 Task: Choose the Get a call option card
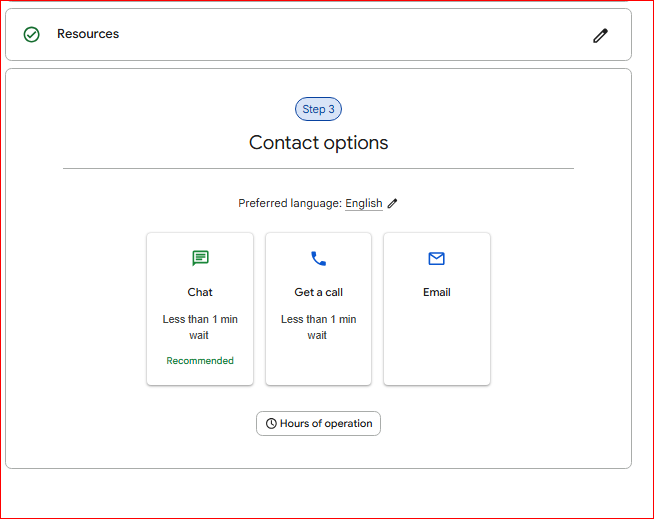[x=318, y=309]
